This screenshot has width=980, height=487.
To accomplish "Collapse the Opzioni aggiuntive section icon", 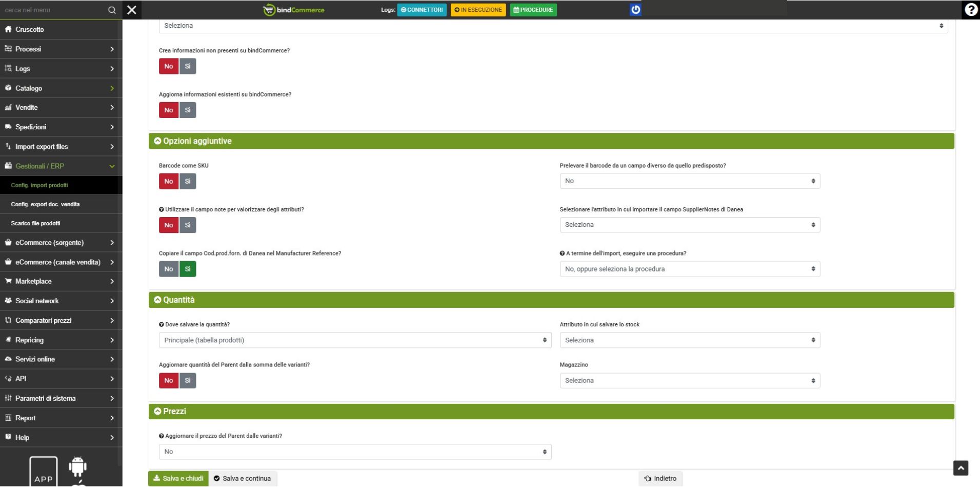I will coord(157,141).
